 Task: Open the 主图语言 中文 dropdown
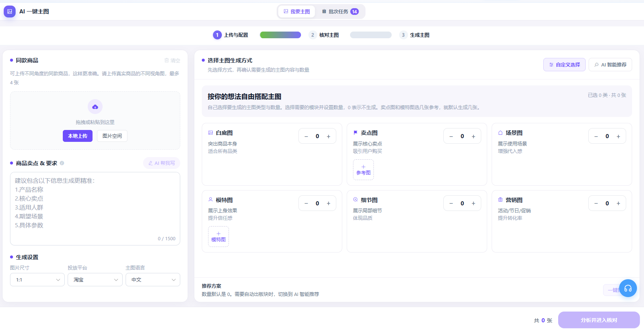coord(153,280)
